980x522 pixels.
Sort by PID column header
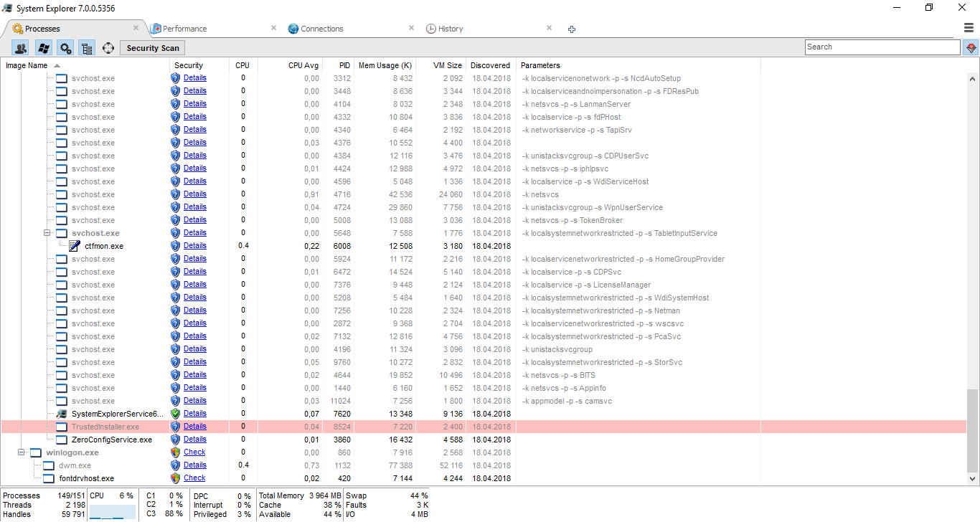tap(345, 65)
